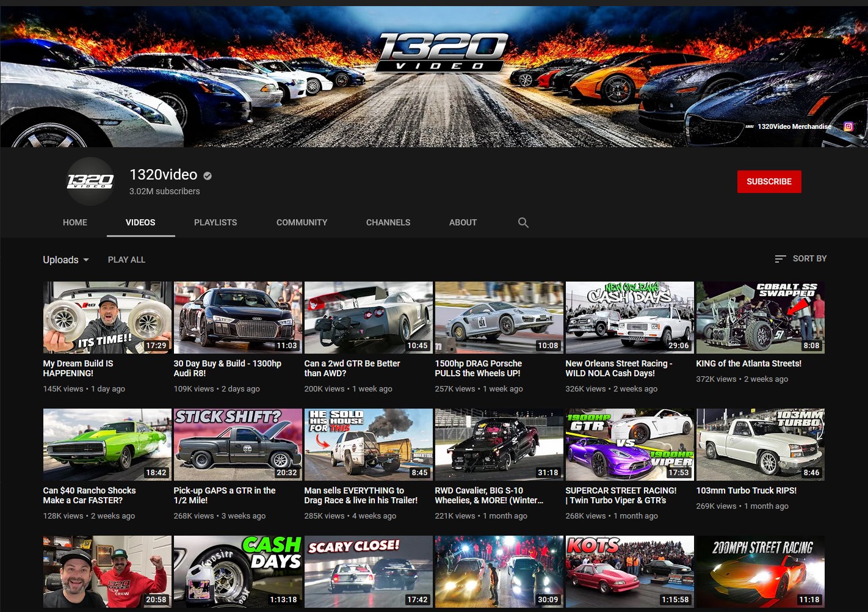Screen dimensions: 868x612
Task: Open '1500hp DRAG Porsche' video title
Action: point(479,368)
